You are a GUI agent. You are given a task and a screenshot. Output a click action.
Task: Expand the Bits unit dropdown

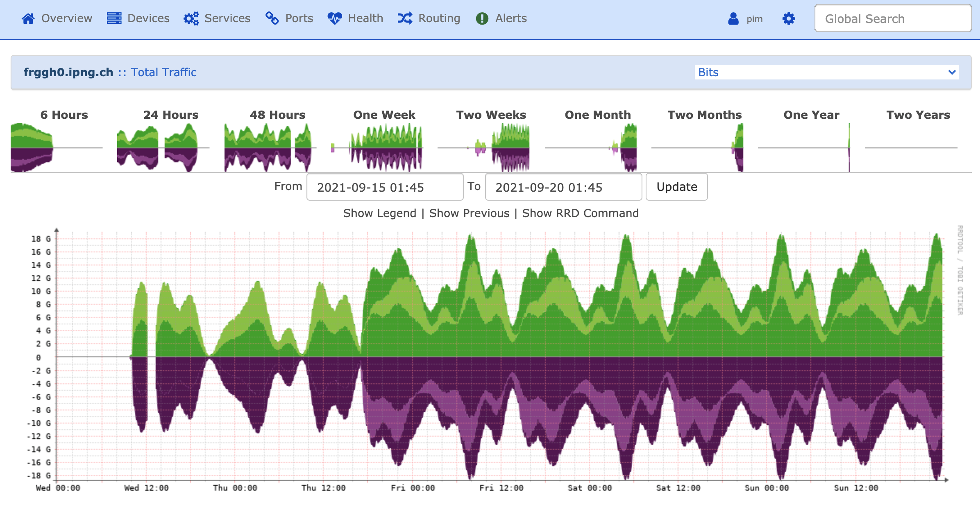coord(826,72)
